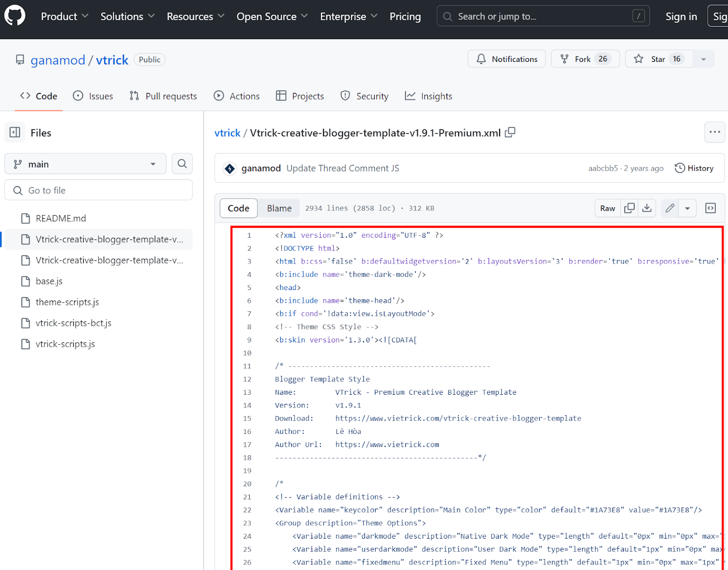Open commit hash aabcbb5
The width and height of the screenshot is (728, 570).
tap(603, 168)
